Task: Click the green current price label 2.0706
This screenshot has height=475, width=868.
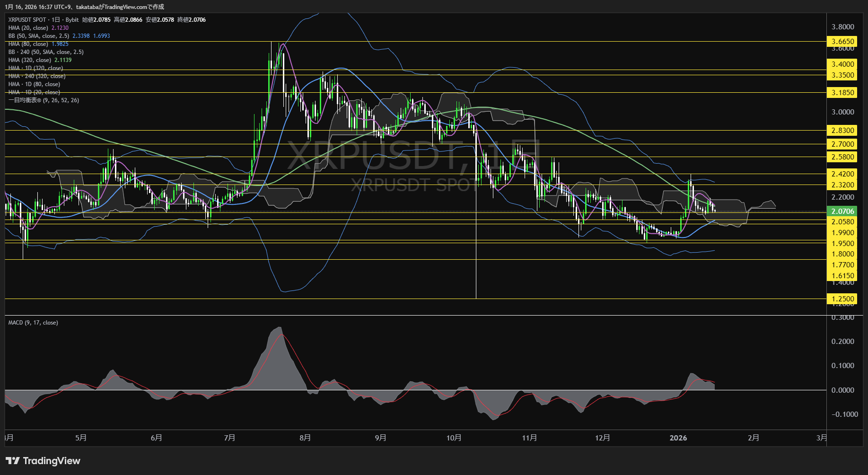Action: pos(843,211)
